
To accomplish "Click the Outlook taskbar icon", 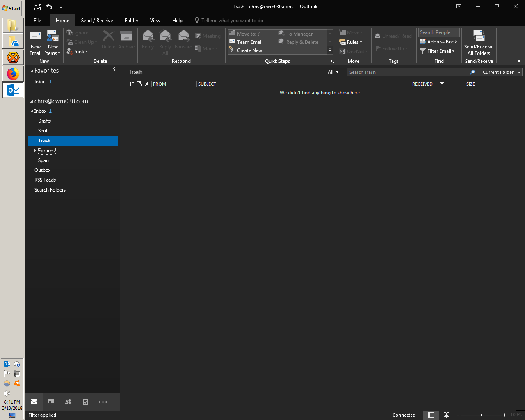I will point(13,90).
